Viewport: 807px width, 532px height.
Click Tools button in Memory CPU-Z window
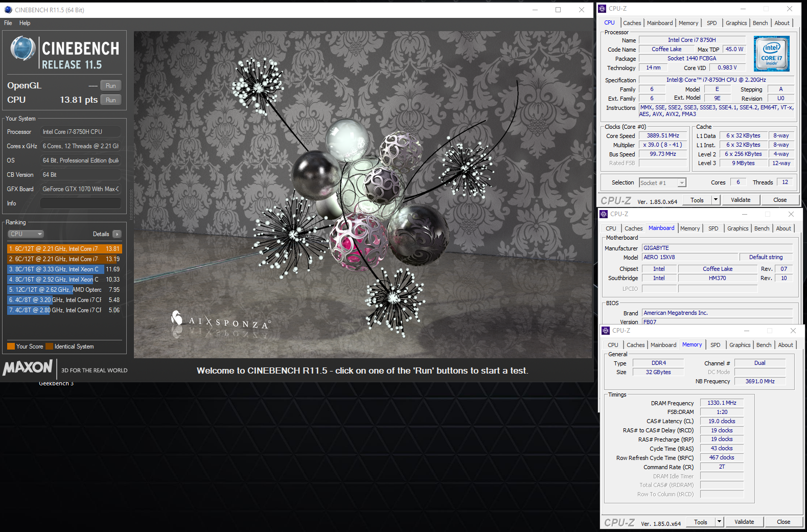[x=701, y=522]
